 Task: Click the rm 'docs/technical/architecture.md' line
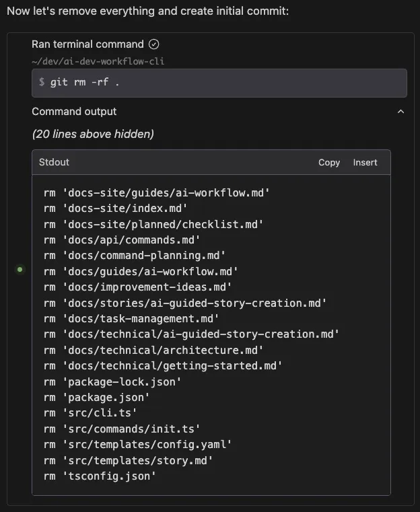153,350
